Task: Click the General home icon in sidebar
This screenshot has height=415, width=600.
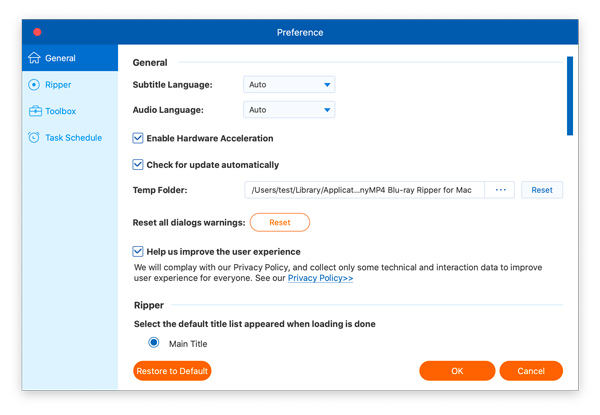Action: point(34,58)
